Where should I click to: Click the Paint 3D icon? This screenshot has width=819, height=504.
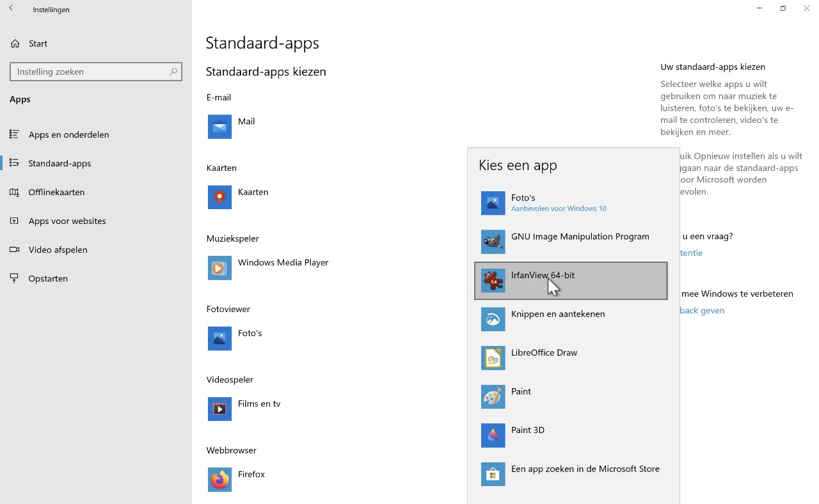(493, 436)
